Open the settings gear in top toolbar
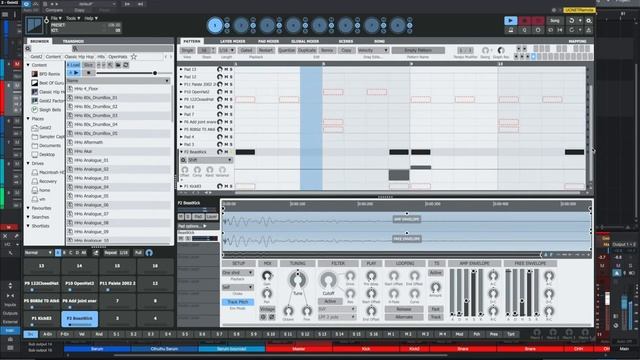Image resolution: width=640 pixels, height=360 pixels. coord(589,20)
